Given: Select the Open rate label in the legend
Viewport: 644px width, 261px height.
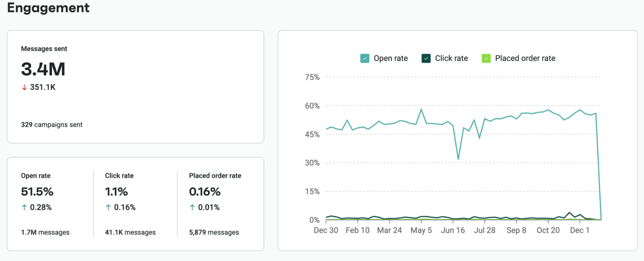Looking at the screenshot, I should pyautogui.click(x=390, y=58).
